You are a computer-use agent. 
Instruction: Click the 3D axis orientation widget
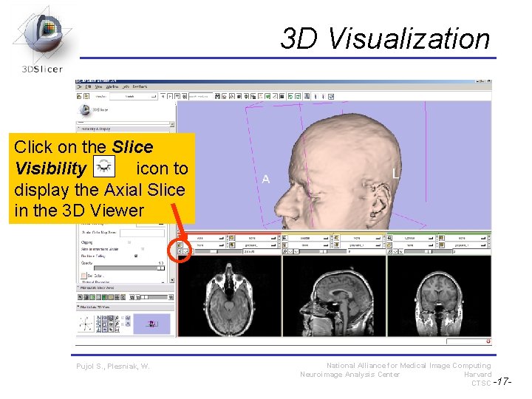(x=86, y=324)
